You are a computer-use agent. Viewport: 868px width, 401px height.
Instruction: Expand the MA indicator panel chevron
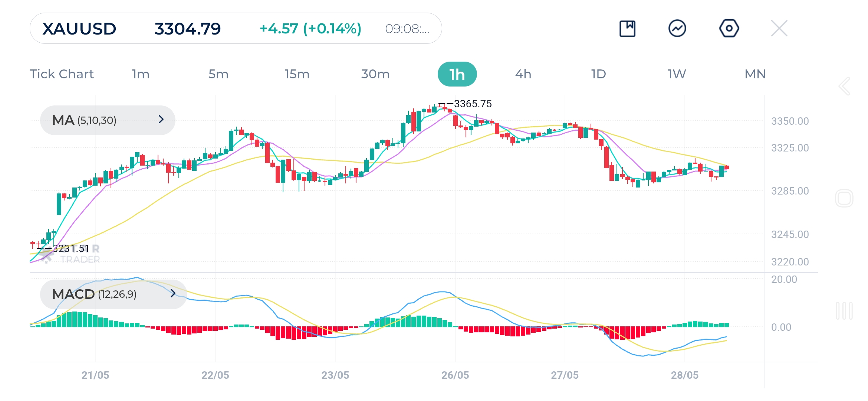click(161, 120)
